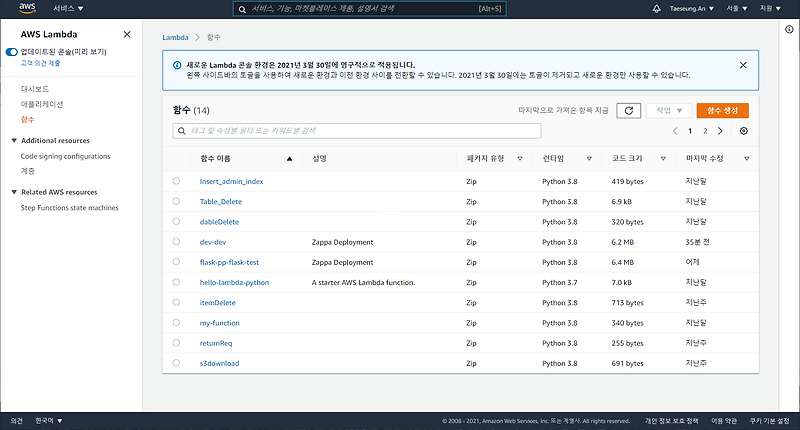This screenshot has width=800, height=430.
Task: Click the info icon in the banner
Action: tap(177, 65)
